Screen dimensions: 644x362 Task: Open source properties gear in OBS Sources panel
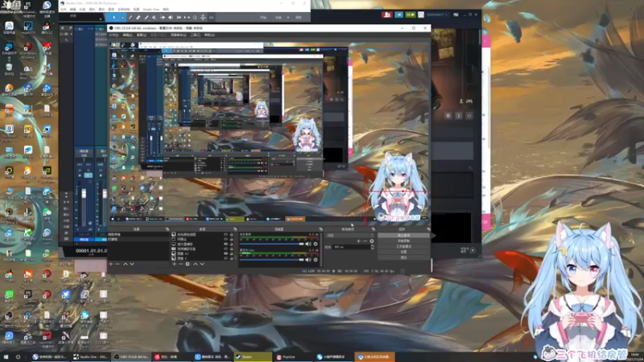(x=188, y=264)
